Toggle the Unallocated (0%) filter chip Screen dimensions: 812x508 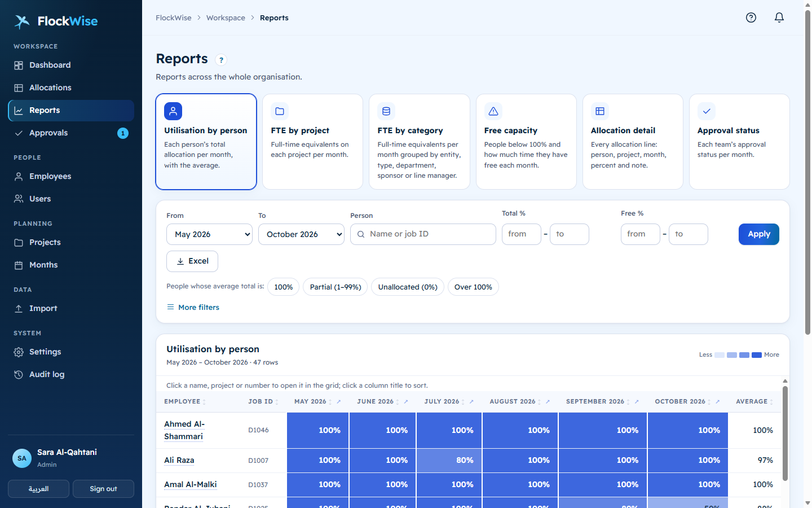pyautogui.click(x=408, y=287)
